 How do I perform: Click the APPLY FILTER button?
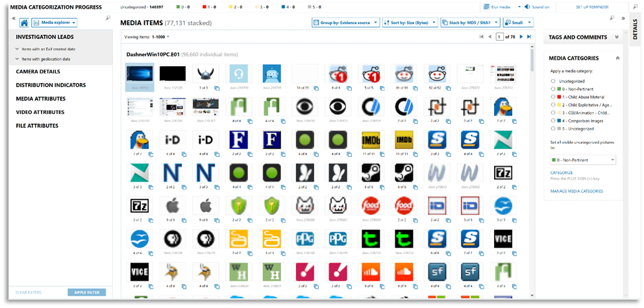pyautogui.click(x=86, y=293)
